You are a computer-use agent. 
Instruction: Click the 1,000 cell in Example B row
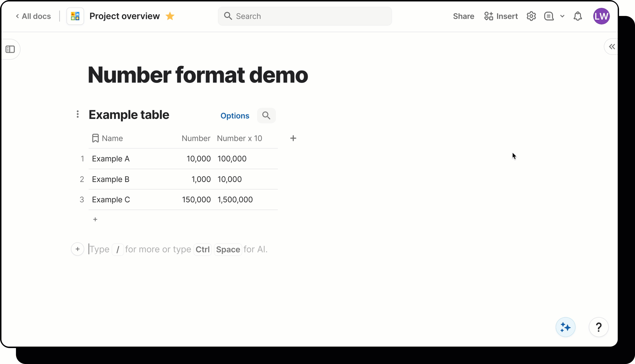pyautogui.click(x=201, y=179)
